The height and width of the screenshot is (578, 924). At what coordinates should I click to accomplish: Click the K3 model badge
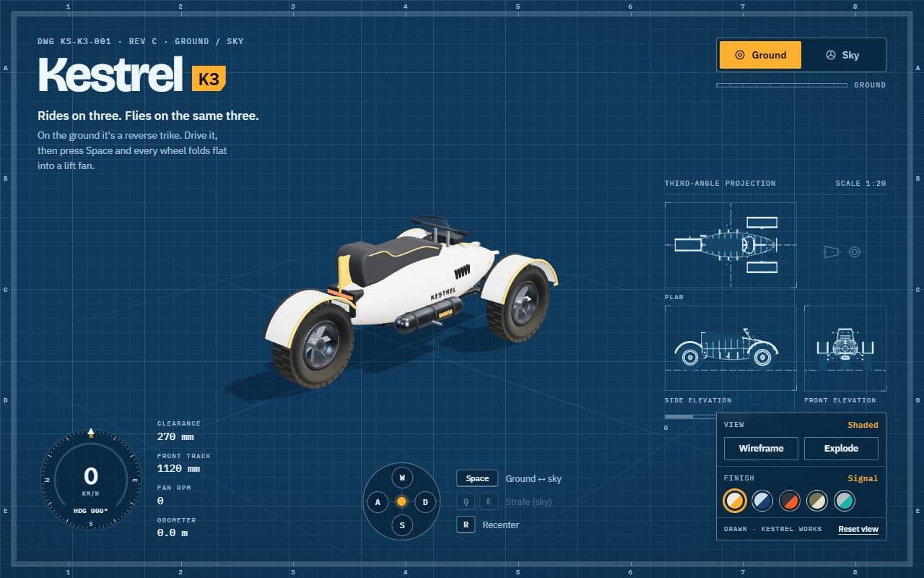point(209,78)
